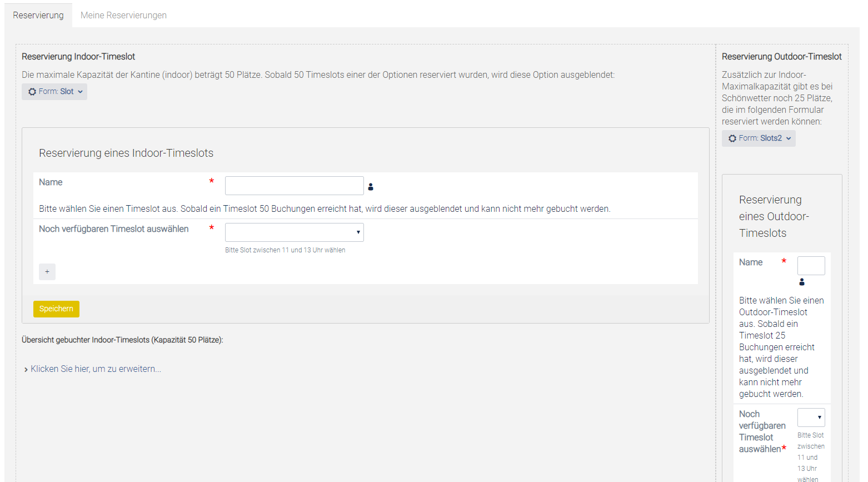Open the Form: Slot dropdown
The image size is (868, 482).
[x=54, y=92]
